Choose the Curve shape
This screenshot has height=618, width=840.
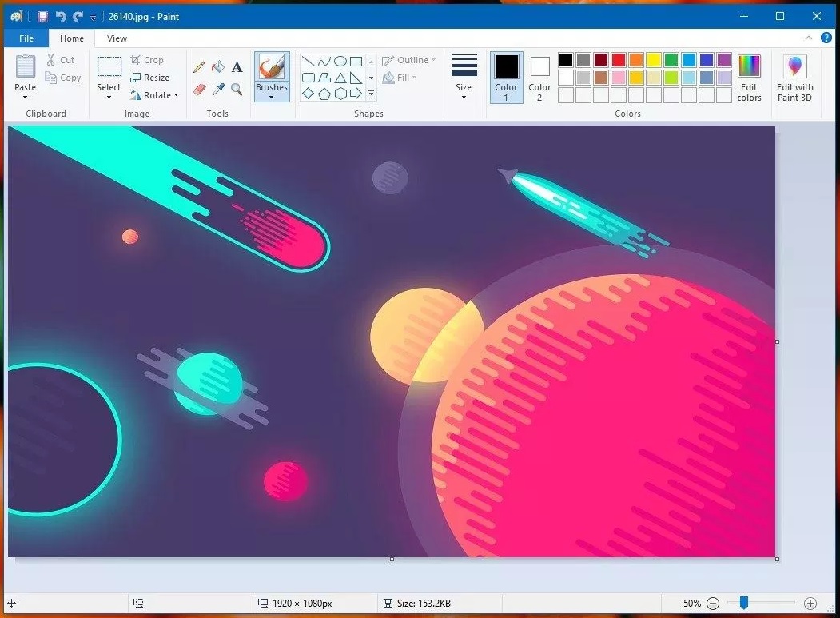pos(324,61)
